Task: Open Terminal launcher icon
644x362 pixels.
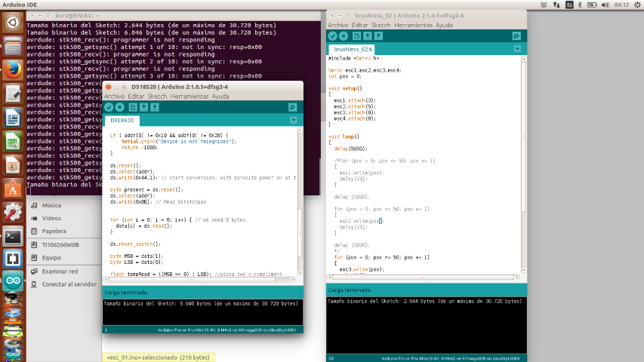Action: 13,236
